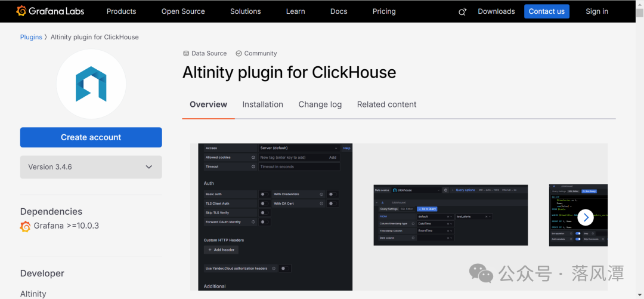The image size is (644, 299).
Task: Open the Products navigation menu
Action: point(121,11)
